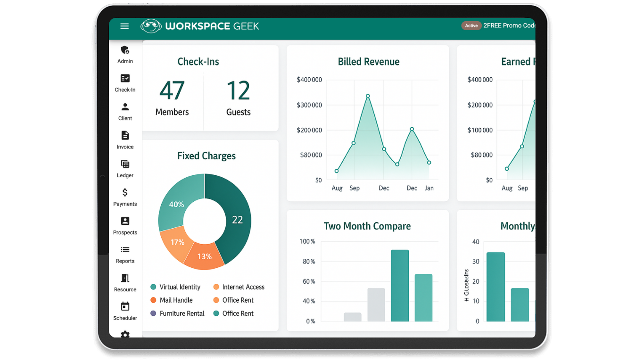Toggle Virtual Identity legend item
This screenshot has height=362, width=644.
pos(180,287)
